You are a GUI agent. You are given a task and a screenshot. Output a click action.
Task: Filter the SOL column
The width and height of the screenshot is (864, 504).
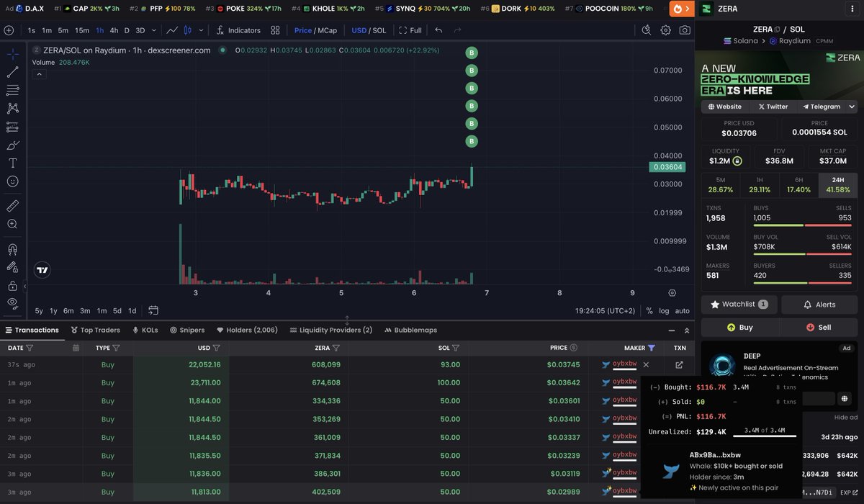coord(456,348)
